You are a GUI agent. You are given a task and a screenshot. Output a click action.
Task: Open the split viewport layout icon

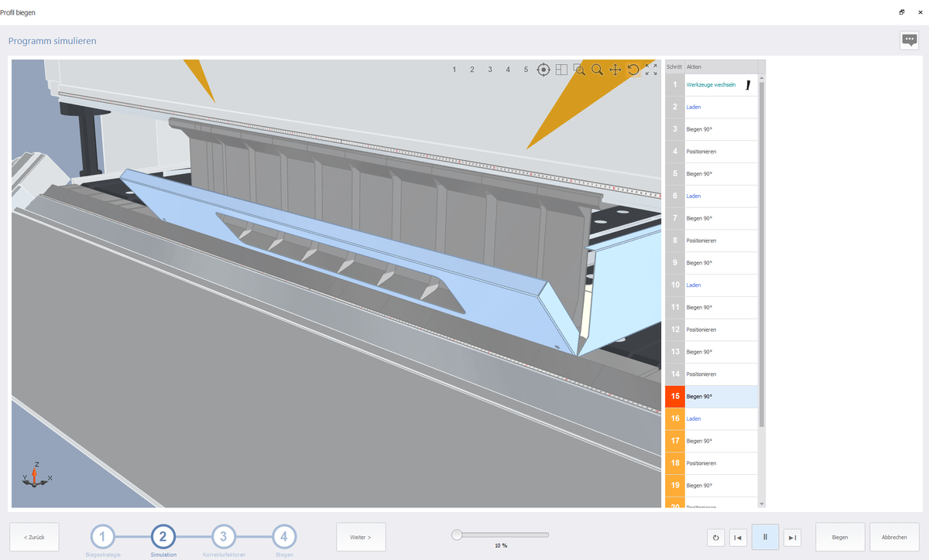tap(561, 70)
